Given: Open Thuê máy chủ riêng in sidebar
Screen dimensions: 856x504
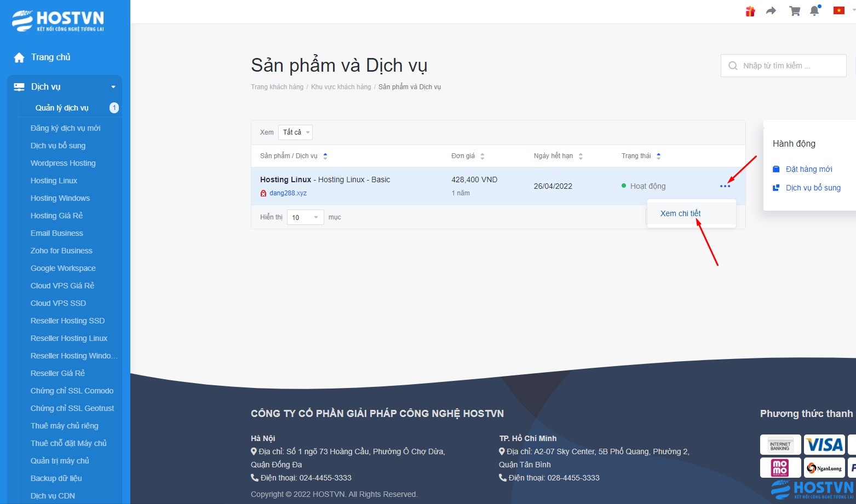Looking at the screenshot, I should [x=65, y=426].
